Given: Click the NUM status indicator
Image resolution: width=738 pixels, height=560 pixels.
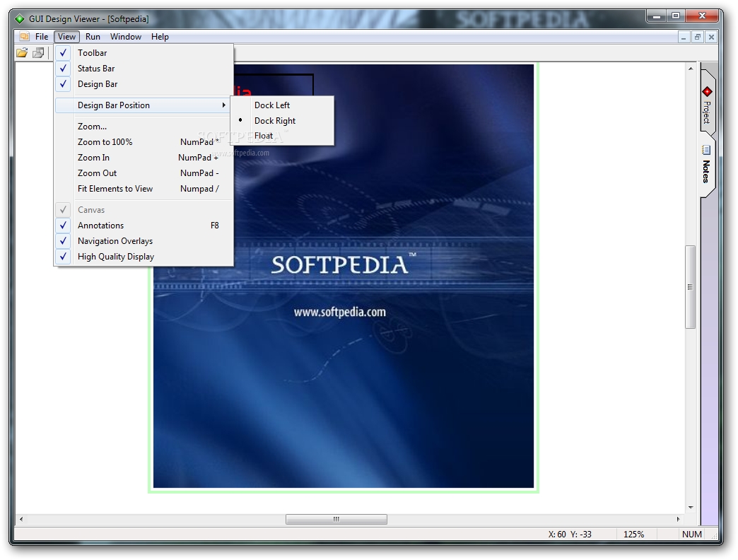Looking at the screenshot, I should click(692, 534).
